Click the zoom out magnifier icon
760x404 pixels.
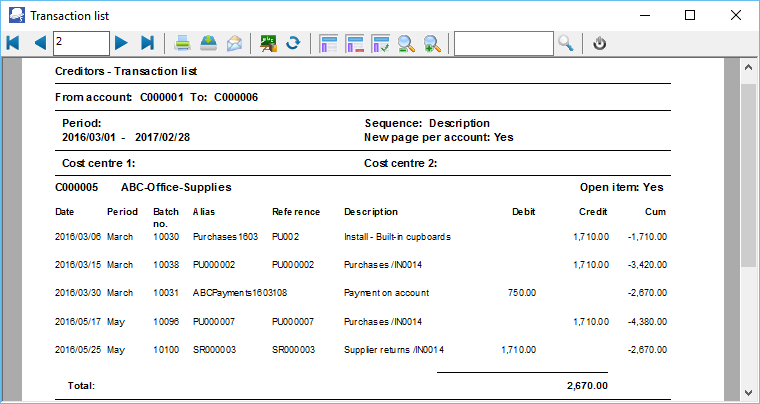click(407, 43)
